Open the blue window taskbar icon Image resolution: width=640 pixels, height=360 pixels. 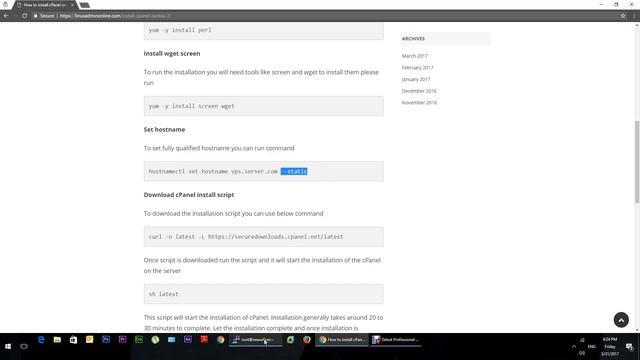coord(171,340)
